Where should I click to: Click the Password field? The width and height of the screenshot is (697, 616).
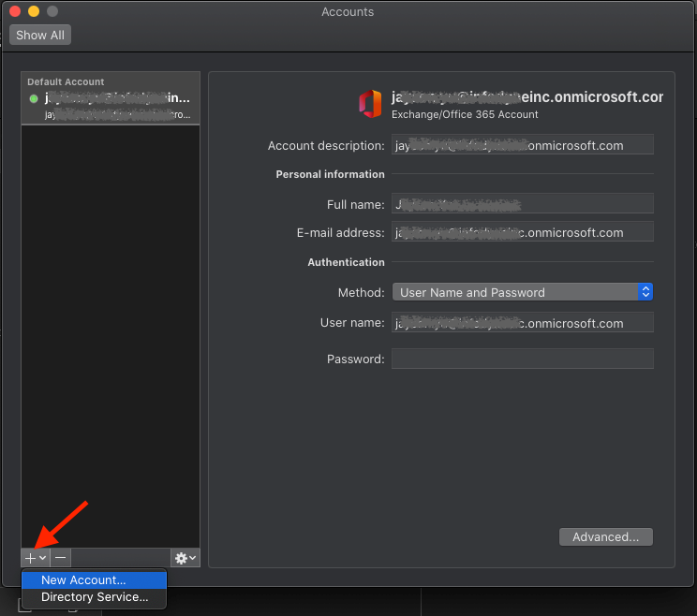[x=523, y=359]
